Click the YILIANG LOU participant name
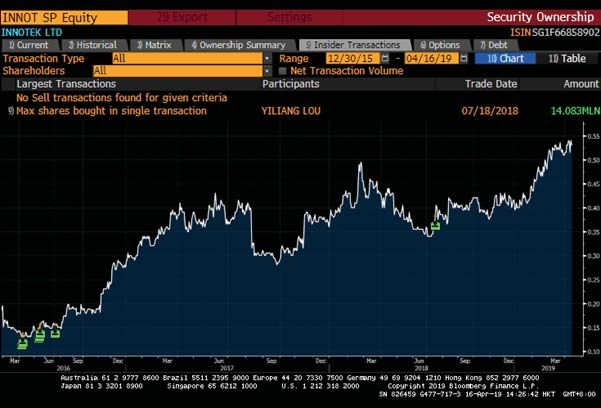601x408 pixels. [x=291, y=111]
